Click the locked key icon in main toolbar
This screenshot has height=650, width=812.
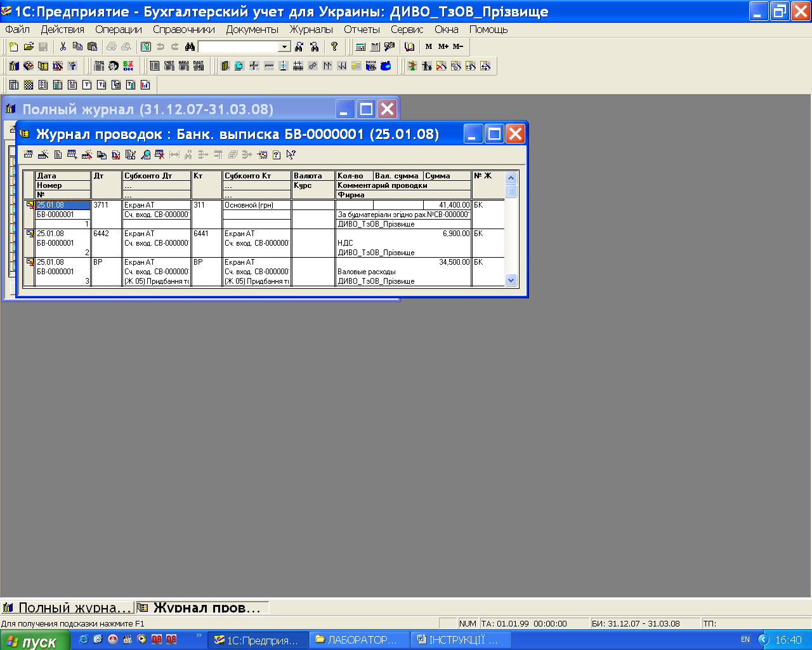pyautogui.click(x=146, y=46)
